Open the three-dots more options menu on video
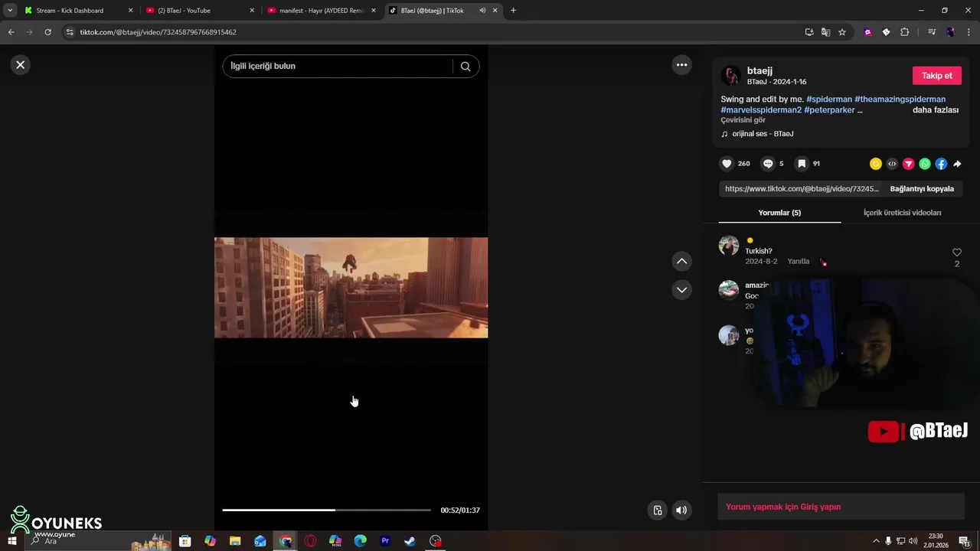The image size is (980, 551). pos(681,65)
